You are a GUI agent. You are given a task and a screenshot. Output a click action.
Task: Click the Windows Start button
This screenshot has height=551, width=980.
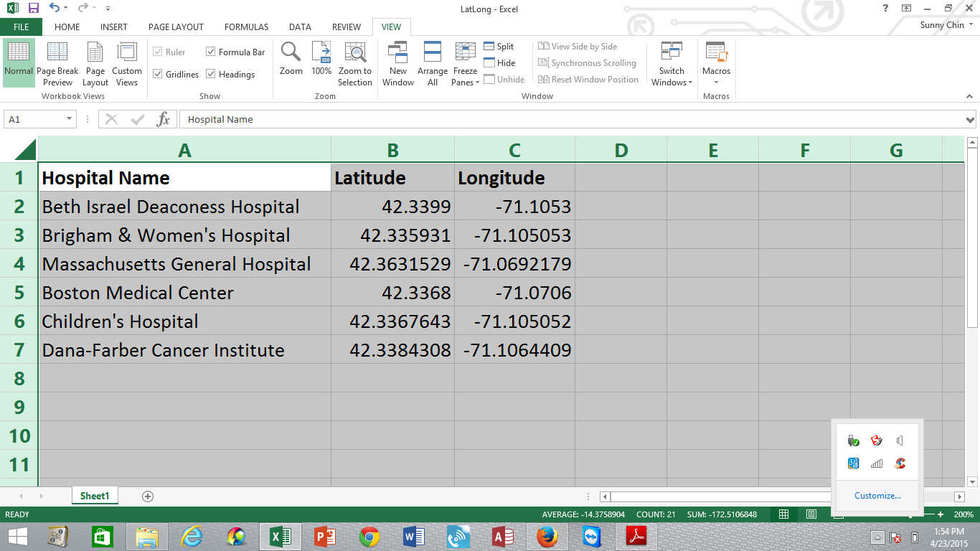(x=18, y=537)
